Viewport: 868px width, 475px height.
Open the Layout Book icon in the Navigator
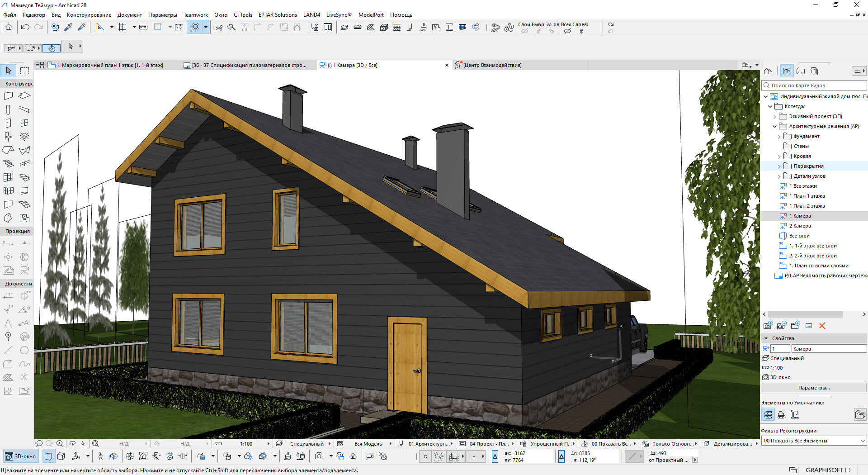pos(801,71)
